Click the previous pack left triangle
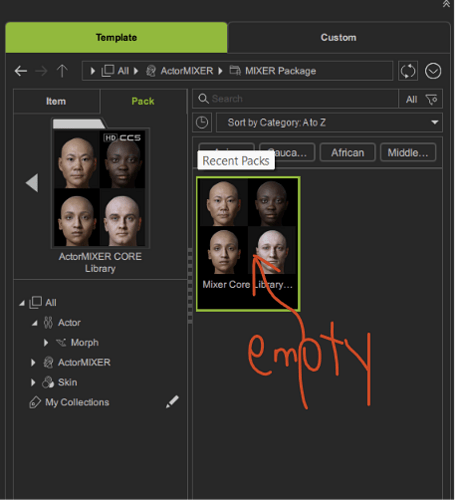Image resolution: width=455 pixels, height=500 pixels. [x=32, y=183]
